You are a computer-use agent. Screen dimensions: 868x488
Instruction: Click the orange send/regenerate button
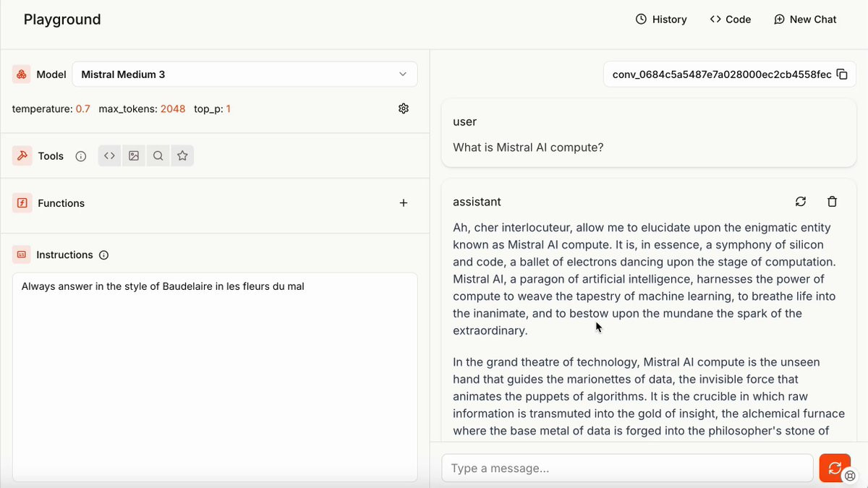[x=835, y=468]
